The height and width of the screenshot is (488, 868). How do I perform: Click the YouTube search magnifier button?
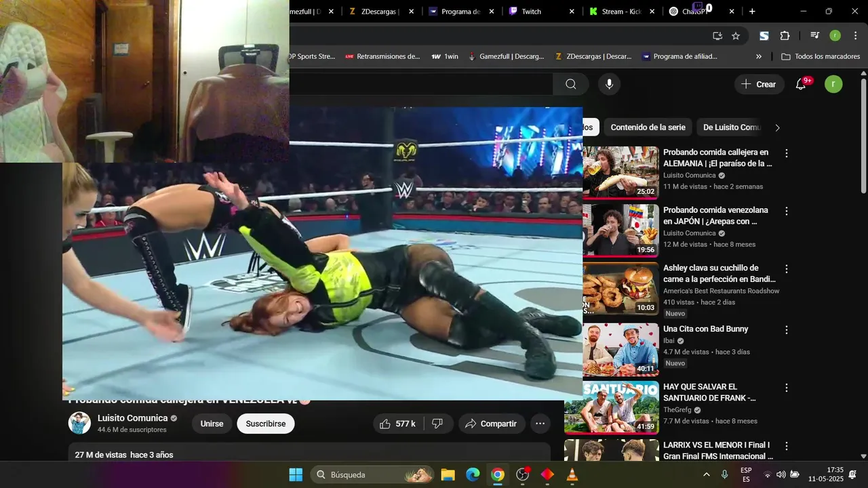pyautogui.click(x=571, y=84)
